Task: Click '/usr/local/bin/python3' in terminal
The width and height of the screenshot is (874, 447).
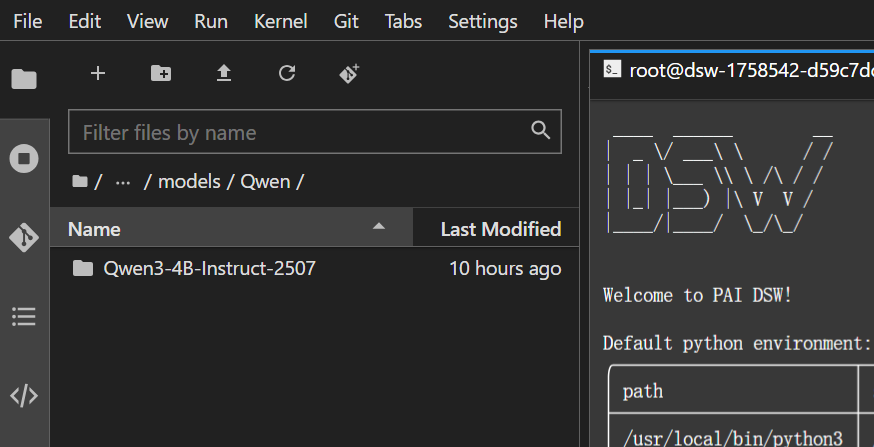Action: pos(732,439)
